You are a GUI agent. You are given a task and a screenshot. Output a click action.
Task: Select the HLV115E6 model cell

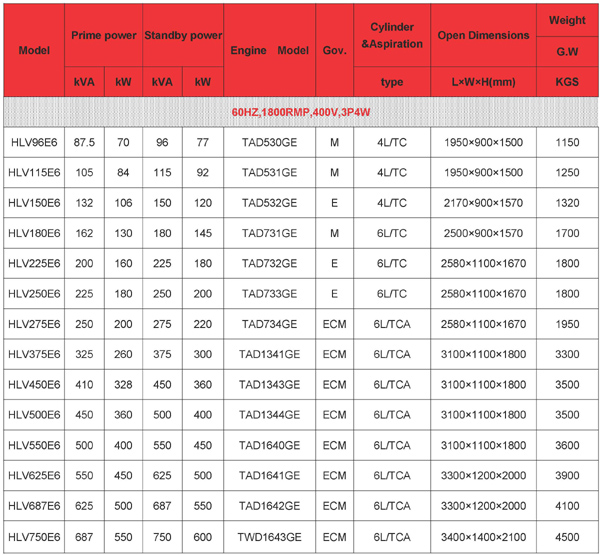tap(34, 173)
